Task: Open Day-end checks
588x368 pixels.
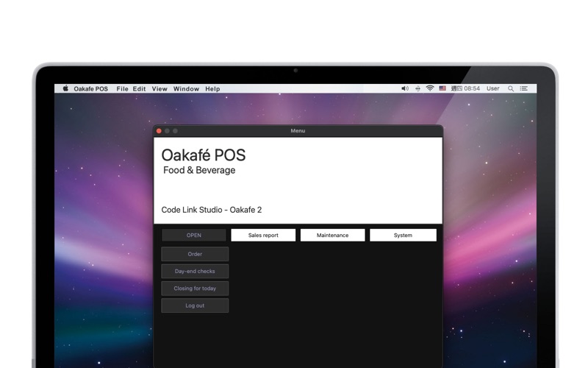Action: click(x=195, y=271)
